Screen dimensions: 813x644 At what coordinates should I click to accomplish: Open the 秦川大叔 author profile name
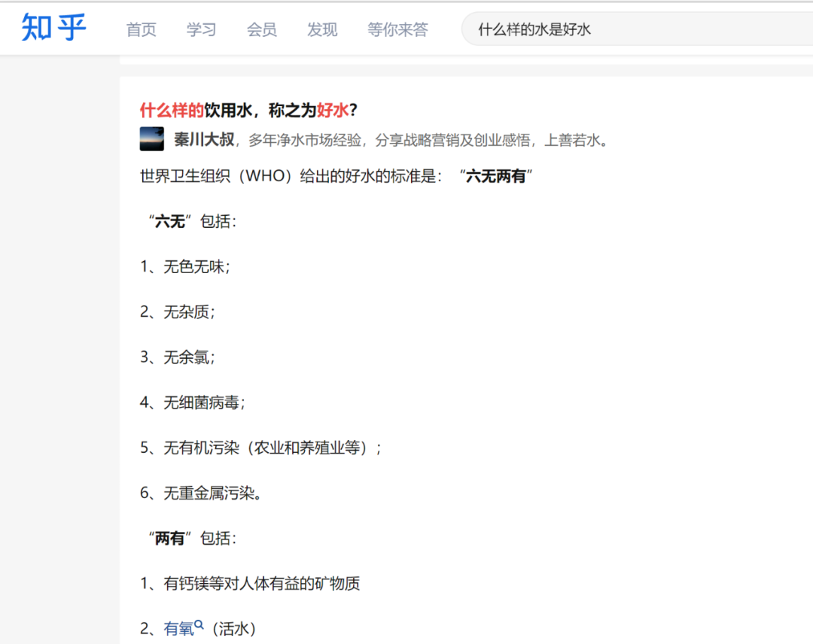click(204, 139)
